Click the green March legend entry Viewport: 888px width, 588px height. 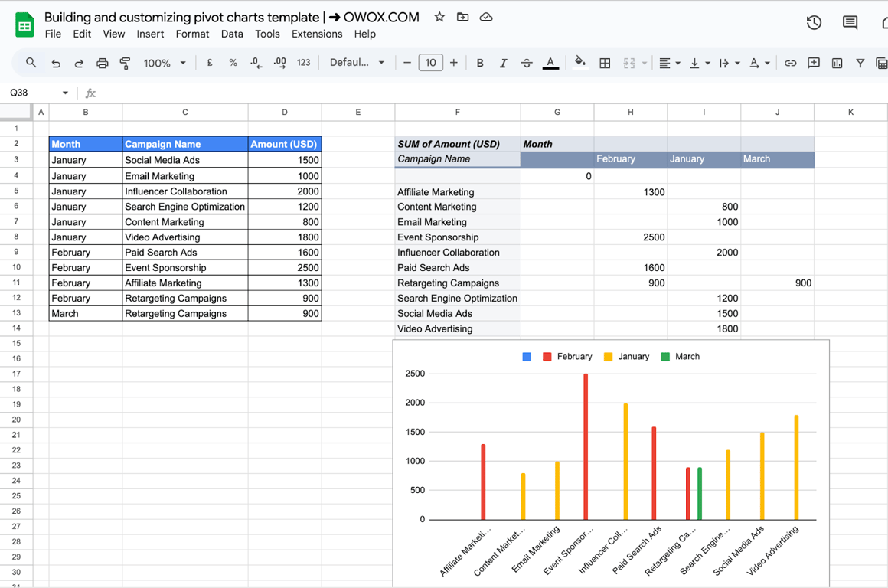(x=680, y=357)
